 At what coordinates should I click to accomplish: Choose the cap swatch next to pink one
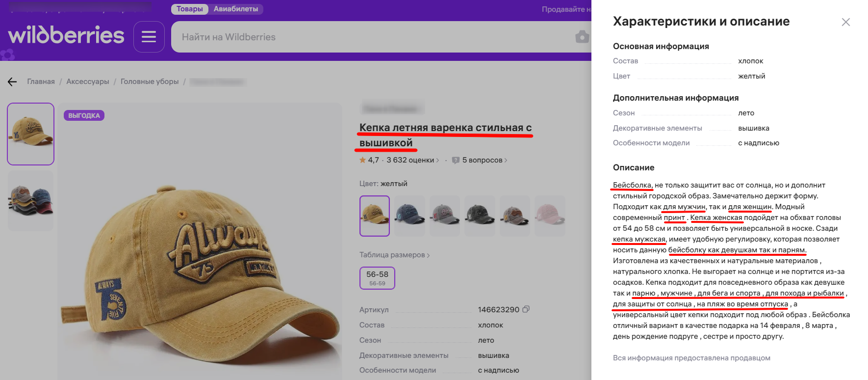(x=515, y=216)
